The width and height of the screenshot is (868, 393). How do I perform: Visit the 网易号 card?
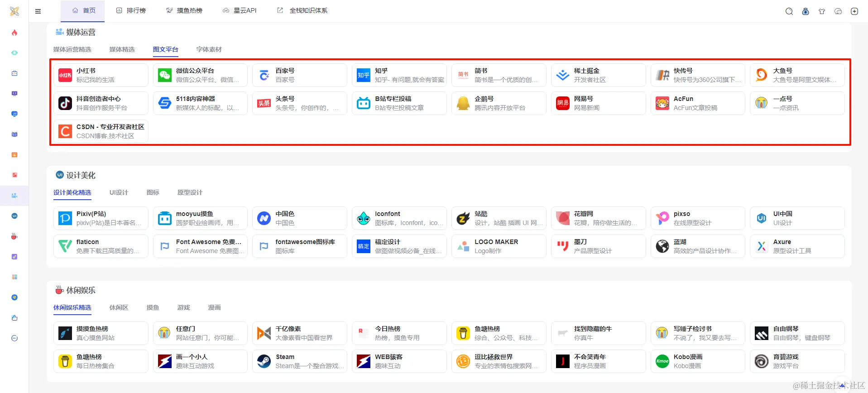[x=599, y=103]
